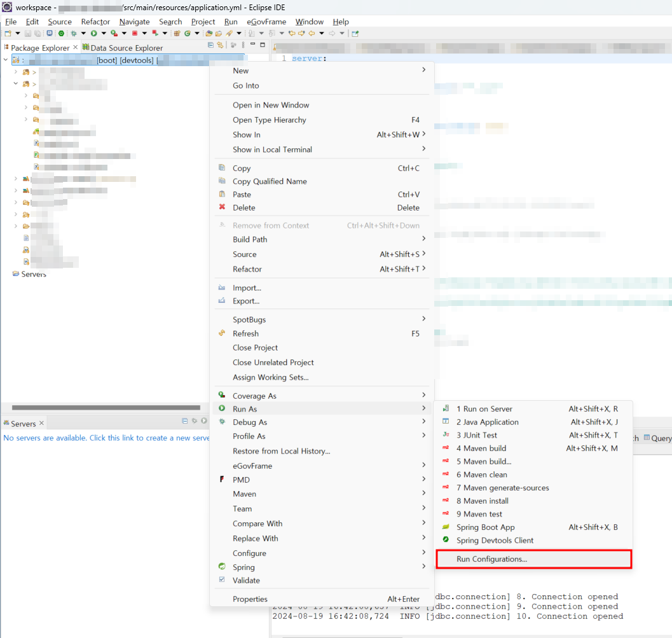
Task: Open the New wizard dropdown arrow
Action: (18, 34)
